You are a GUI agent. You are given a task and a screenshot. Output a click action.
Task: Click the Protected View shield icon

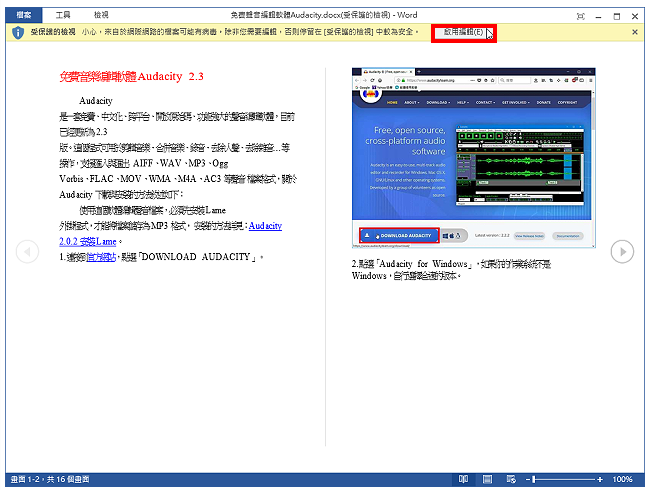tap(18, 32)
